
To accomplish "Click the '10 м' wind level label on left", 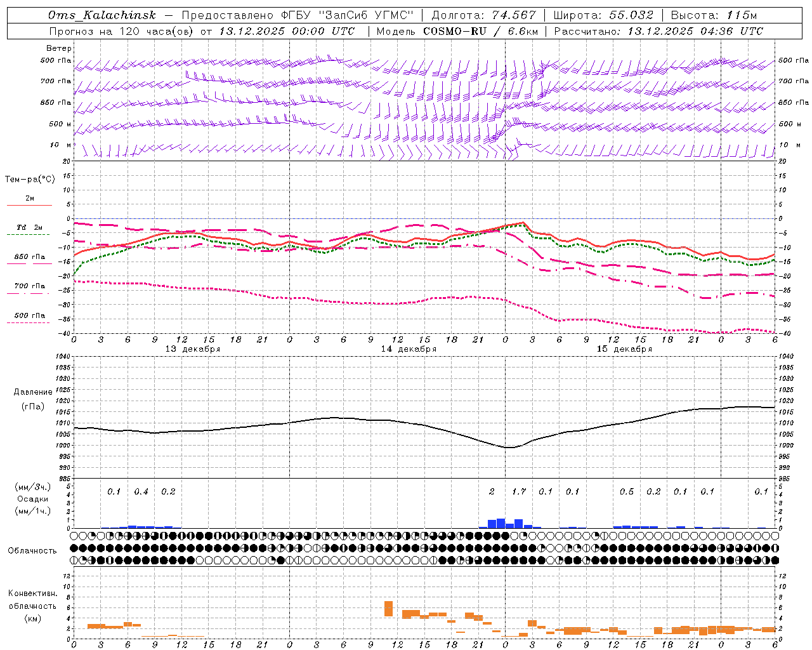I will click(x=61, y=145).
